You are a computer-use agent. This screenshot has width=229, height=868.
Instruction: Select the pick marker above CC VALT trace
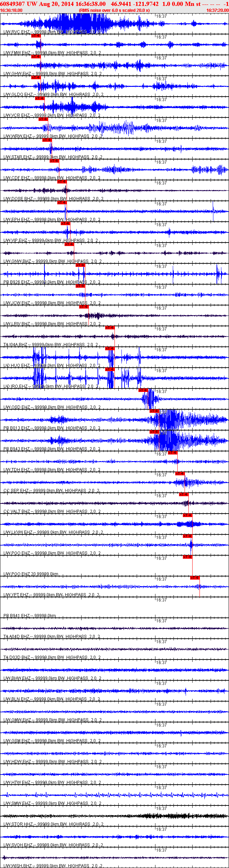[184, 494]
